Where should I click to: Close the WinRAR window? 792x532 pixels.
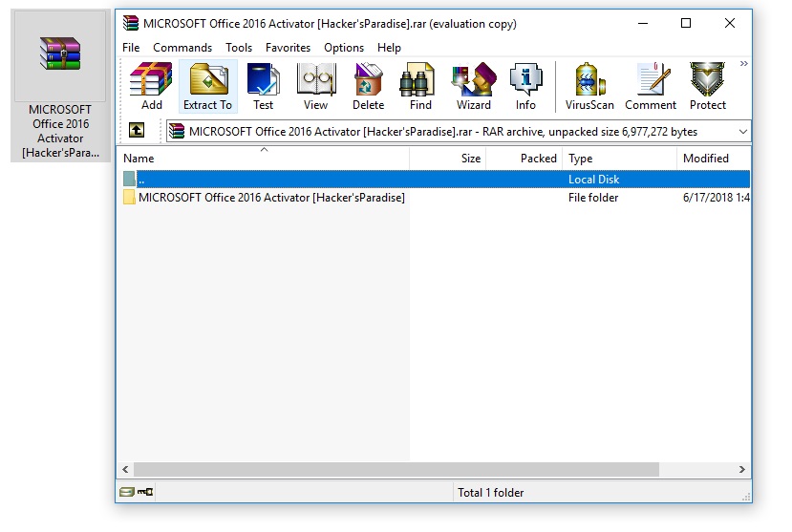pos(729,23)
